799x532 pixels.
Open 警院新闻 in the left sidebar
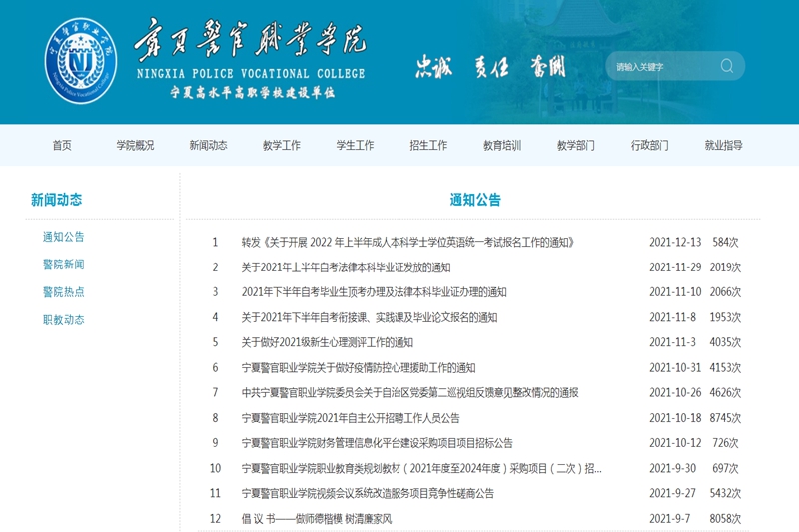tap(64, 265)
